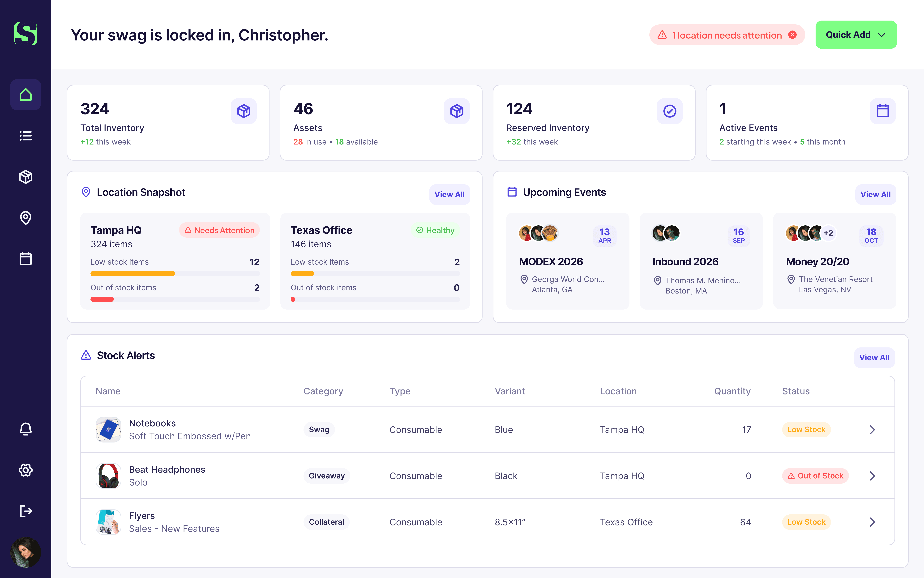Expand the Notebooks row chevron
This screenshot has height=578, width=924.
coord(872,430)
